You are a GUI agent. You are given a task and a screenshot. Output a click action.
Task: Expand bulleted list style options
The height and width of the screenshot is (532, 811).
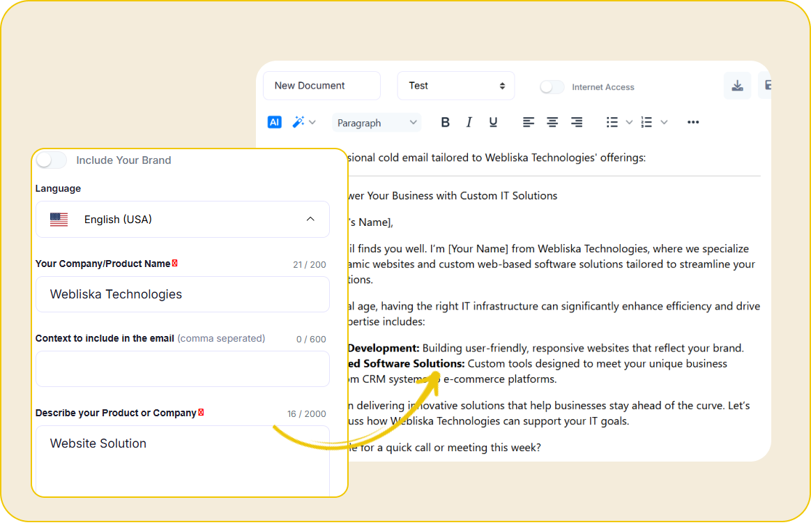pos(629,123)
